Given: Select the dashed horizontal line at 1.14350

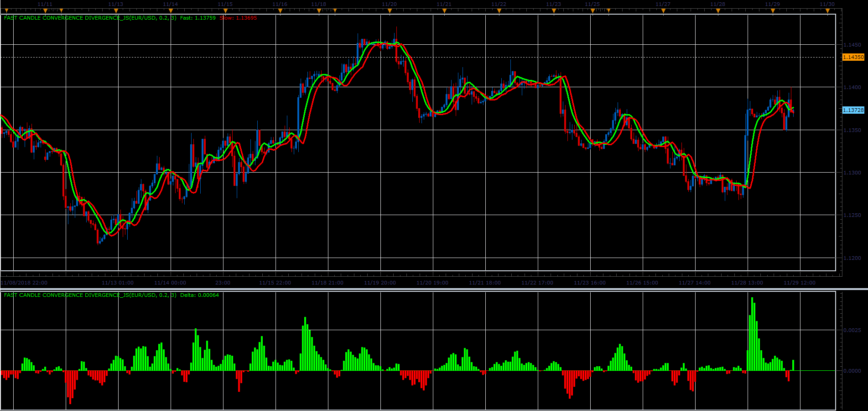Looking at the screenshot, I should click(x=418, y=57).
